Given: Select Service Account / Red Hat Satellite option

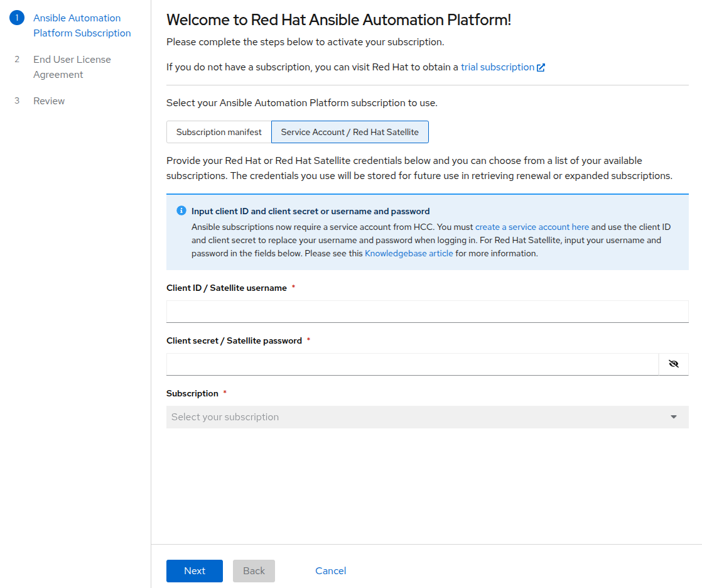Looking at the screenshot, I should pos(350,132).
